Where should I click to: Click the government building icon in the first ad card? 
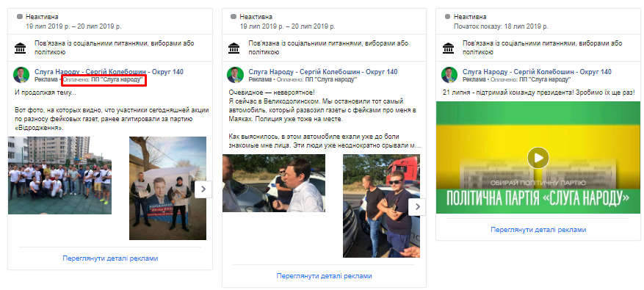[x=20, y=48]
